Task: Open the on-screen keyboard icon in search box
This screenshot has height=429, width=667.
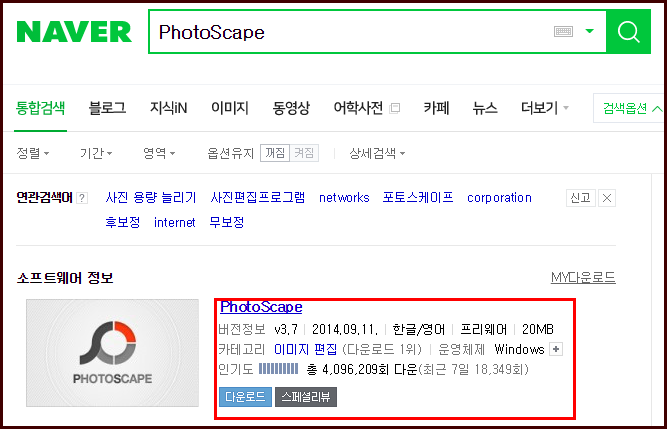Action: [563, 31]
